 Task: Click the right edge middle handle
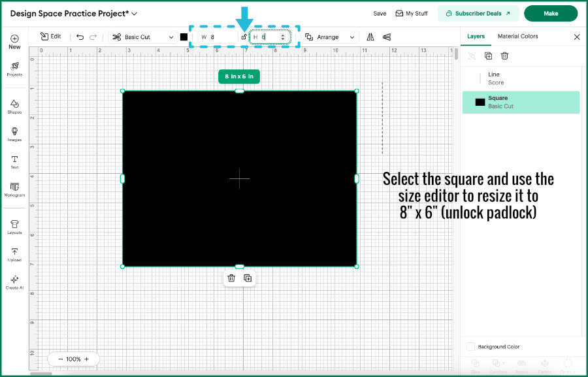[x=357, y=178]
